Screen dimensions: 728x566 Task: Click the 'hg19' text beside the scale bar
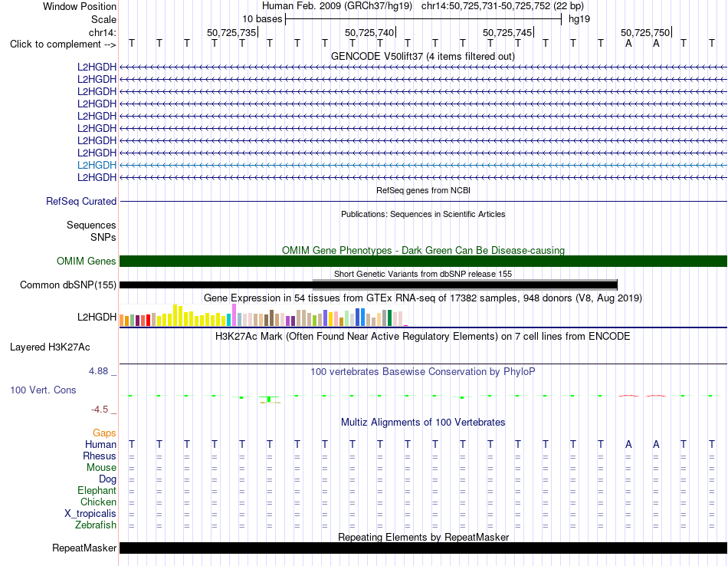tap(579, 19)
